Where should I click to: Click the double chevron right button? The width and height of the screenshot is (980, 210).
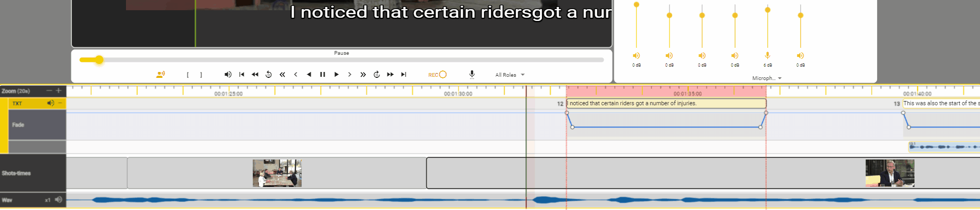tap(363, 75)
